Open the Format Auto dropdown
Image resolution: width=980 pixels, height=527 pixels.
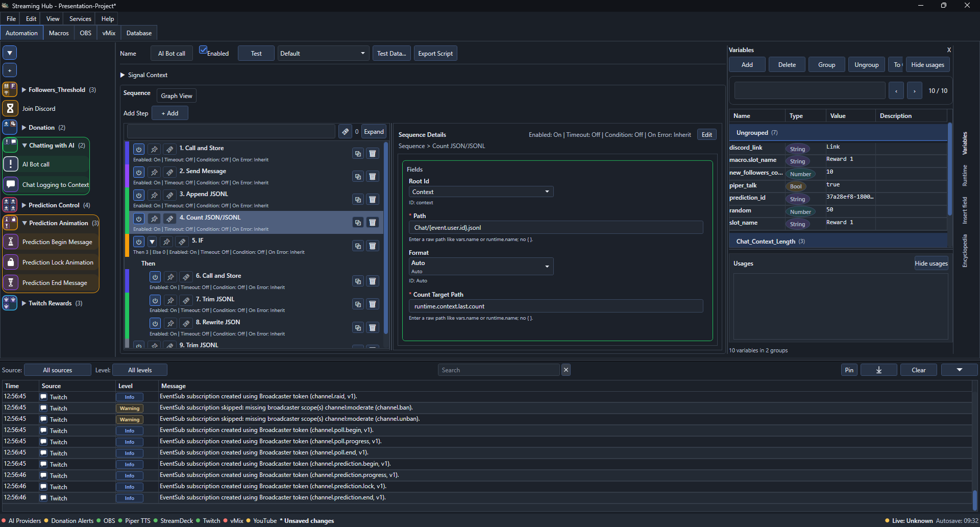pos(481,267)
